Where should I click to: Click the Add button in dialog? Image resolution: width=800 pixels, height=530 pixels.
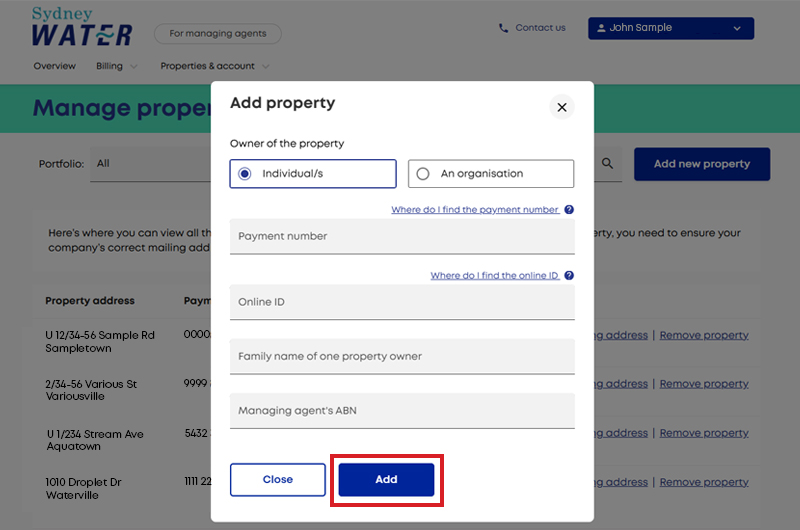click(386, 479)
